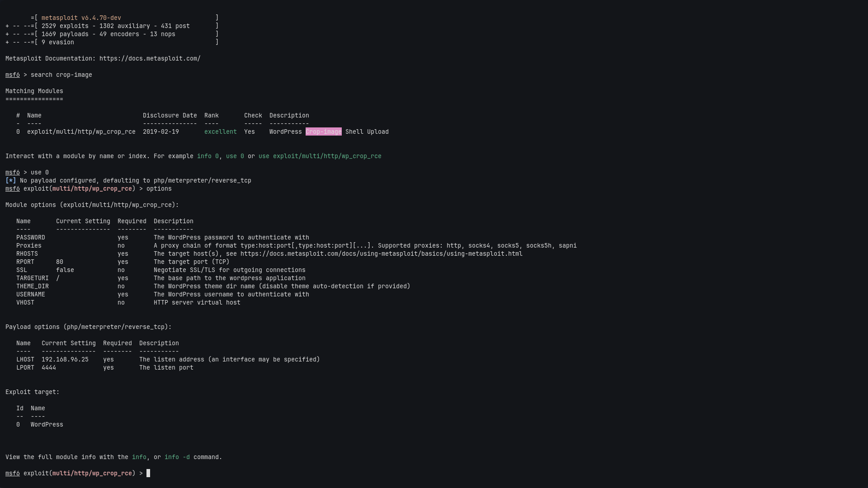Click the RPORT current setting value 80

(59, 262)
